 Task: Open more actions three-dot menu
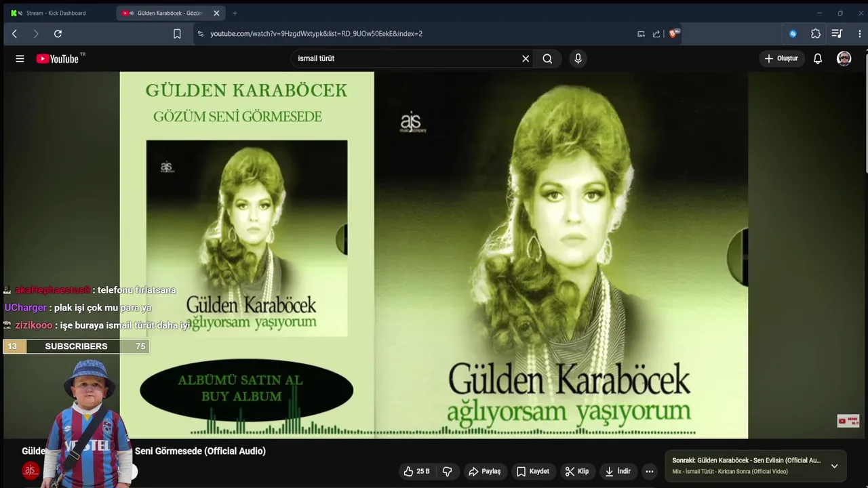[x=650, y=471]
